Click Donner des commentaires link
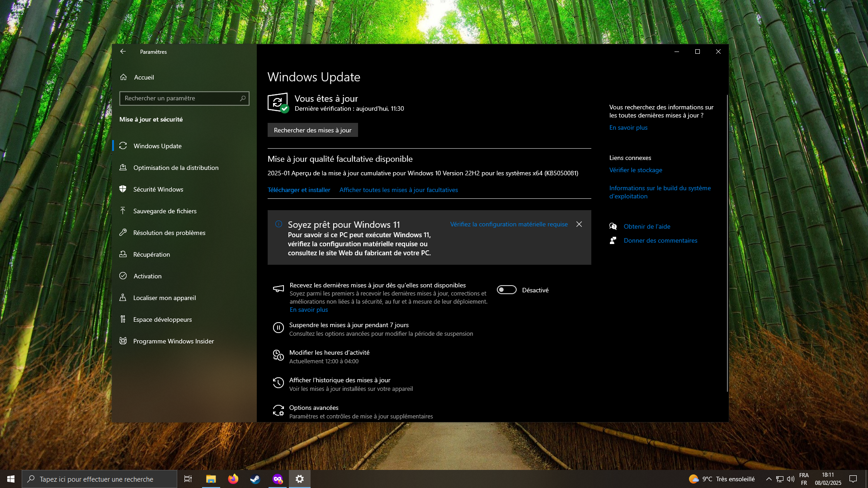Viewport: 868px width, 488px height. pos(660,240)
